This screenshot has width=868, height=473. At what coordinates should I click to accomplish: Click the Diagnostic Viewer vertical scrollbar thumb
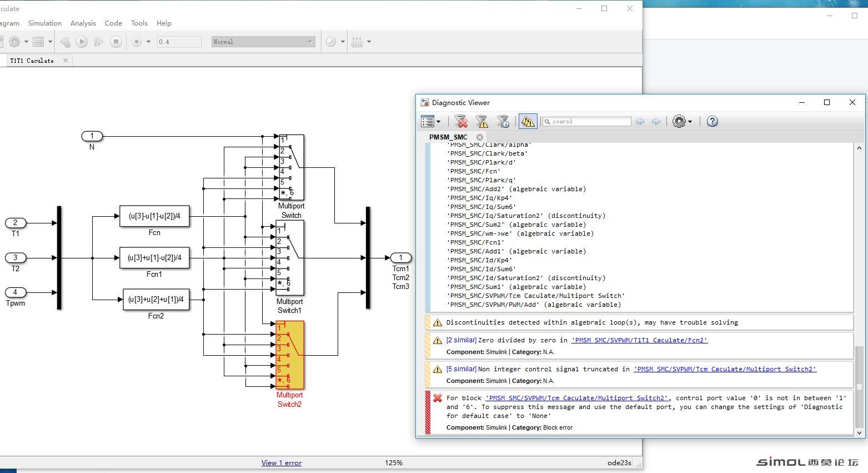[859, 387]
